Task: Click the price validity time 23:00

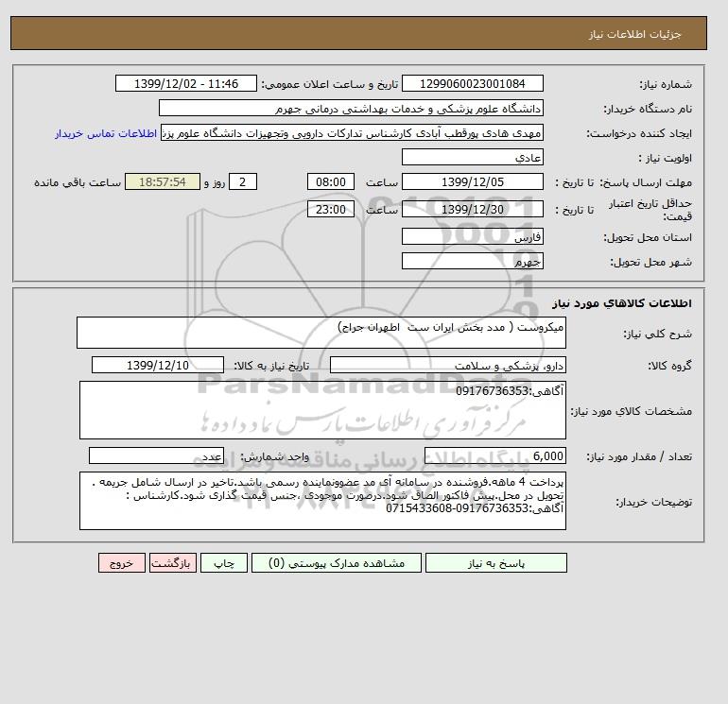Action: (331, 209)
